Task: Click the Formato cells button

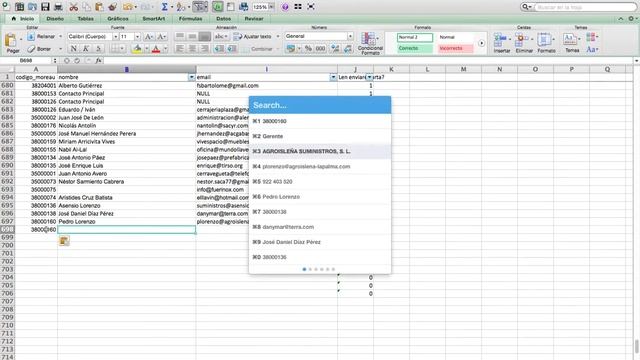Action: pos(546,43)
